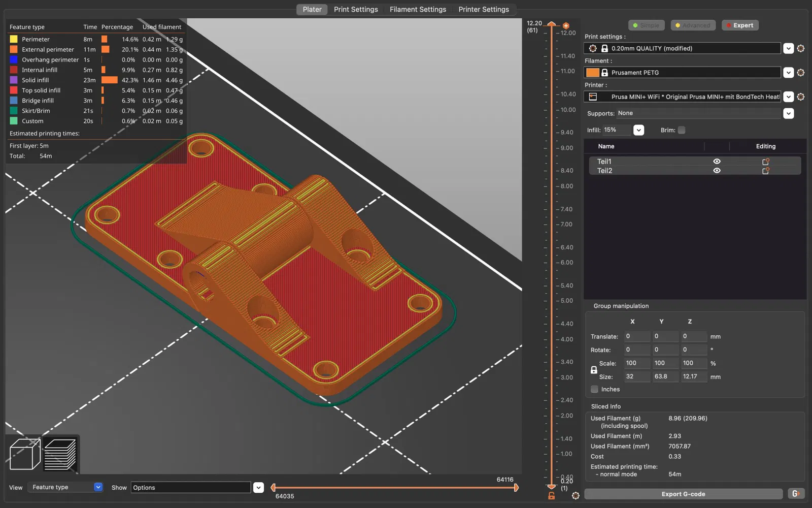Click the Export G-code button
This screenshot has height=508, width=812.
(683, 494)
